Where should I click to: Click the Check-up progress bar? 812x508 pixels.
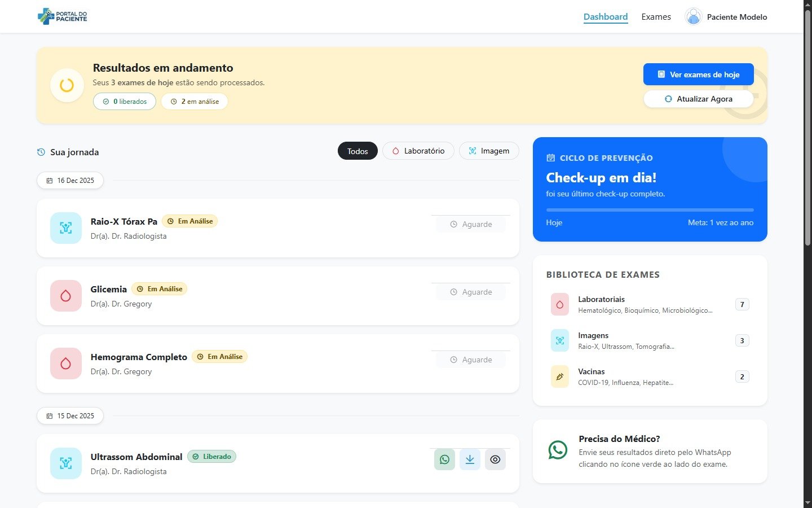pos(650,209)
